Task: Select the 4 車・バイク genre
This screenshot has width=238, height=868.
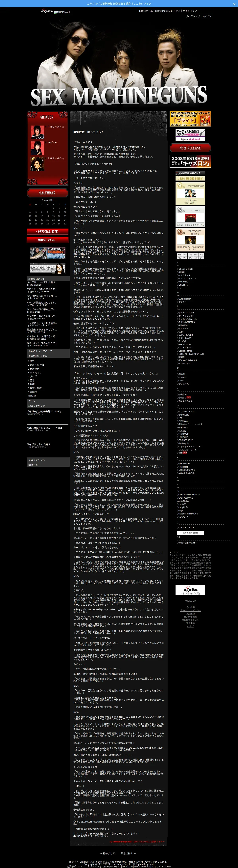Action: click(x=35, y=373)
